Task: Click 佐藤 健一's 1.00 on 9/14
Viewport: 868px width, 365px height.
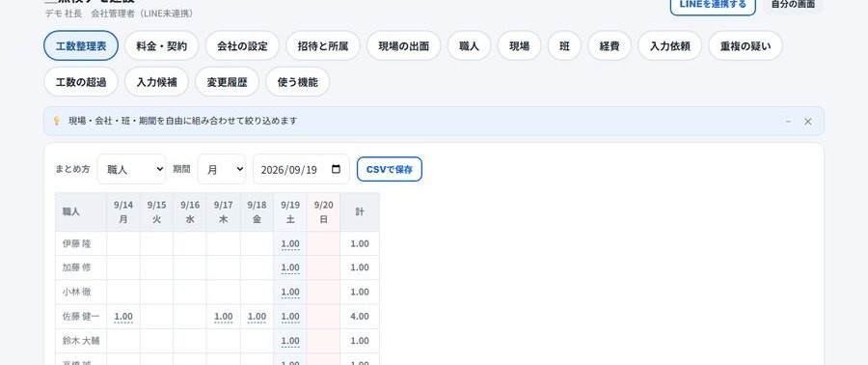Action: point(123,317)
